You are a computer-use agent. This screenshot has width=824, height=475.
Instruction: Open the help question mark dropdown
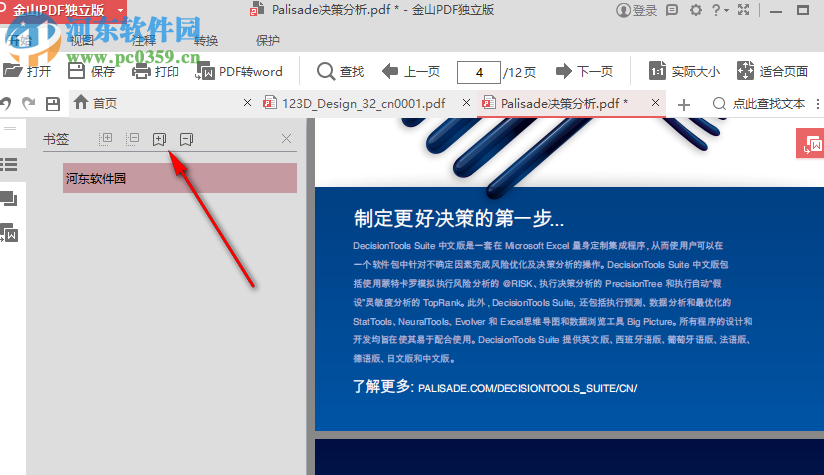(x=719, y=9)
